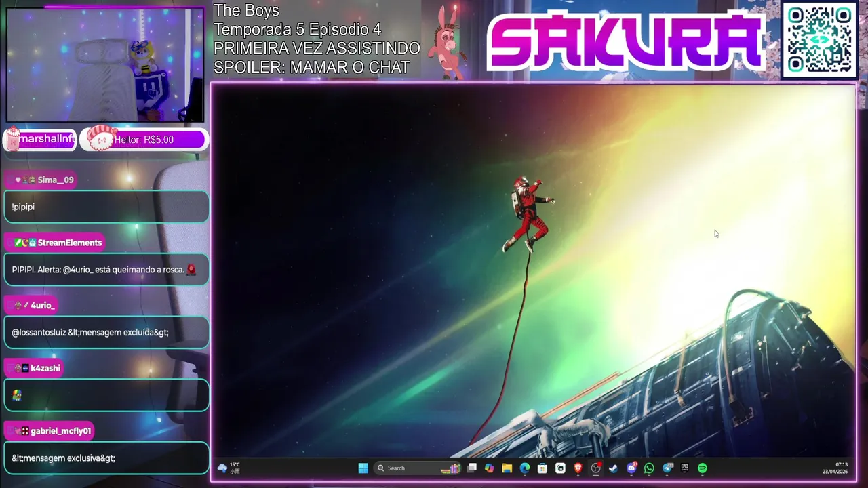Viewport: 868px width, 488px height.
Task: Open Microsoft Store from the taskbar
Action: click(542, 468)
